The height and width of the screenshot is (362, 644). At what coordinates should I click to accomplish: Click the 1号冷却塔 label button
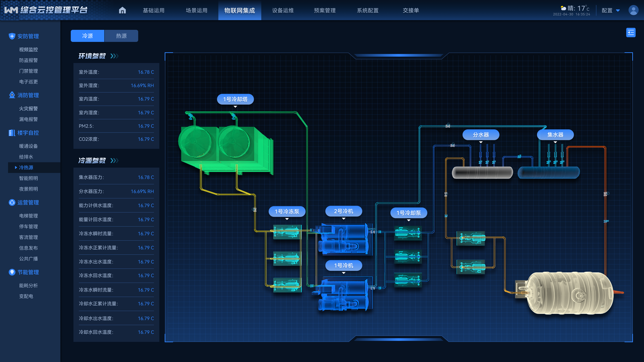235,99
